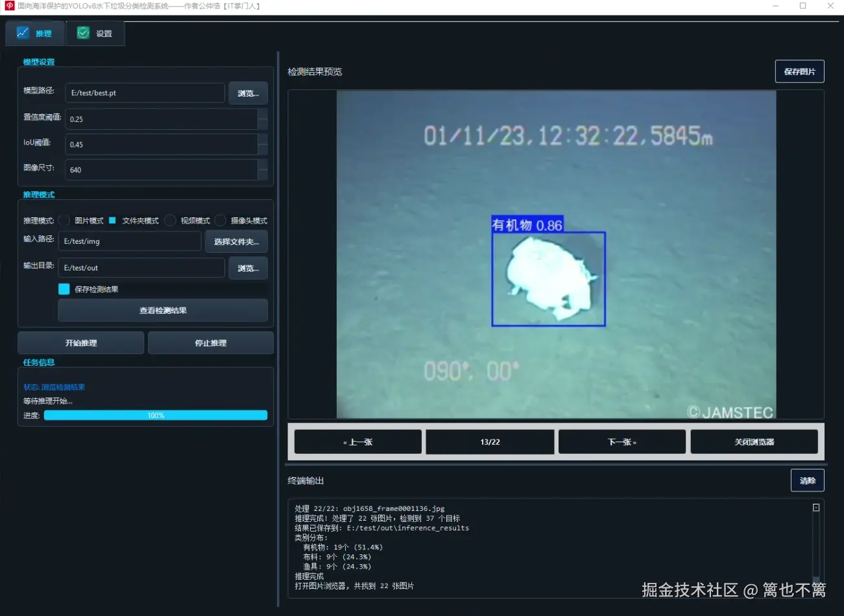Click the 状态: 浏览检测结果 status text
The image size is (844, 616).
pos(54,387)
